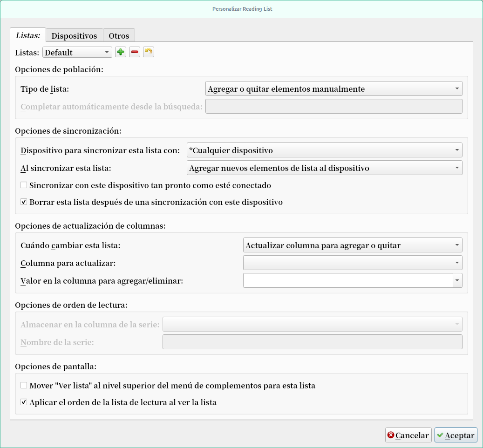Click the Opciones de pantalla heading
This screenshot has width=483, height=448.
56,367
